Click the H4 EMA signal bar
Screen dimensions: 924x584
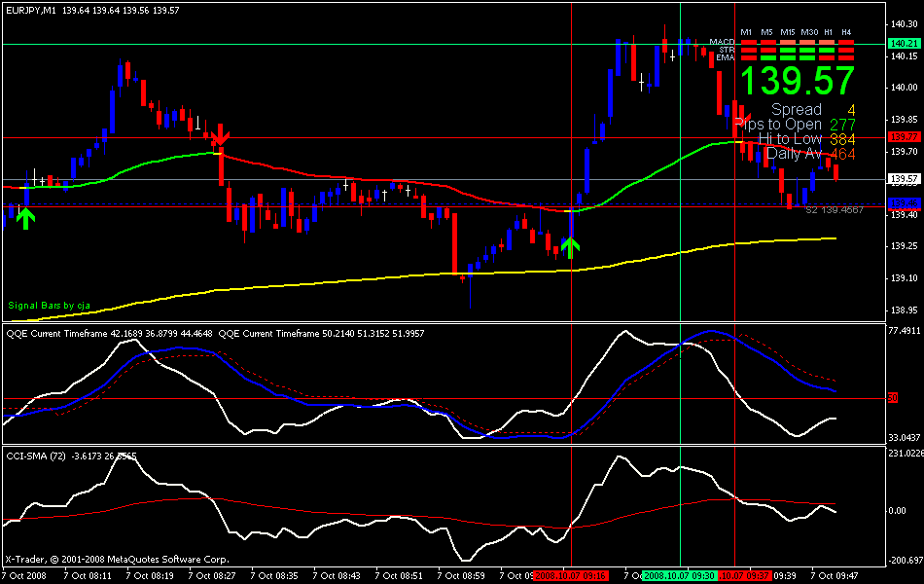point(845,57)
